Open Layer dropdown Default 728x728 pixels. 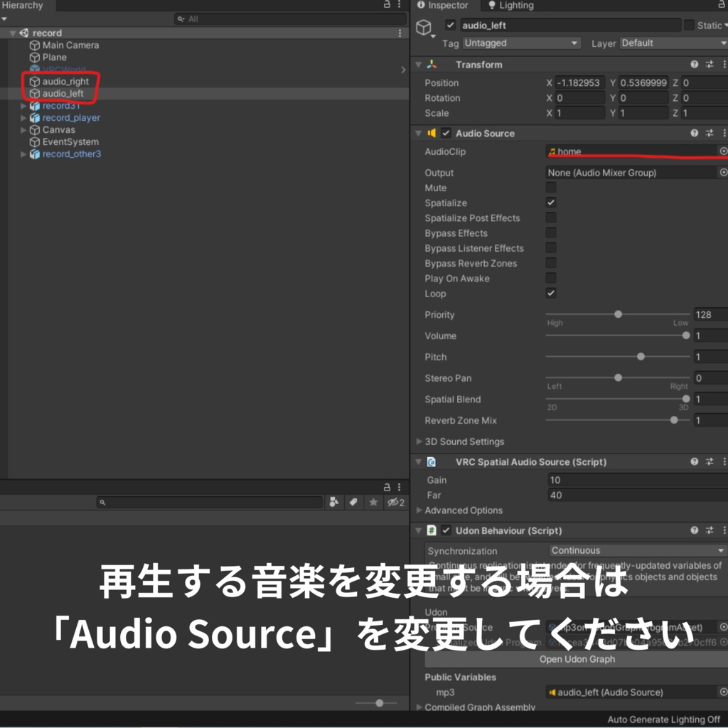point(673,43)
